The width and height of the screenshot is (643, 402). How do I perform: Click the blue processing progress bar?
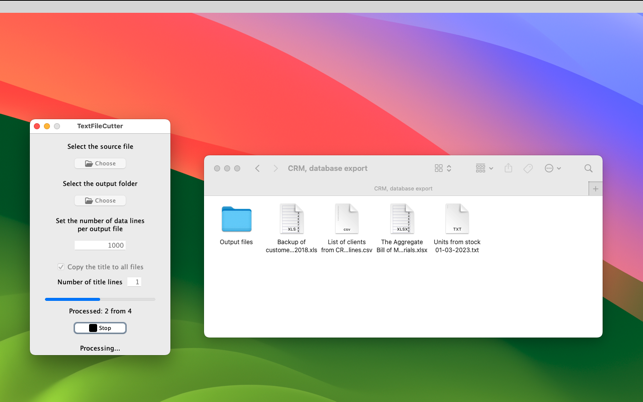click(x=100, y=299)
